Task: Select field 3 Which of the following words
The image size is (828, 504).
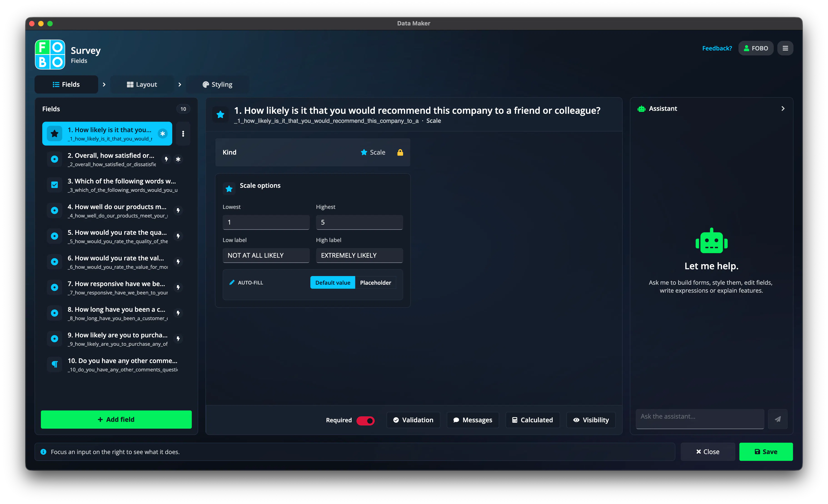Action: pos(116,185)
